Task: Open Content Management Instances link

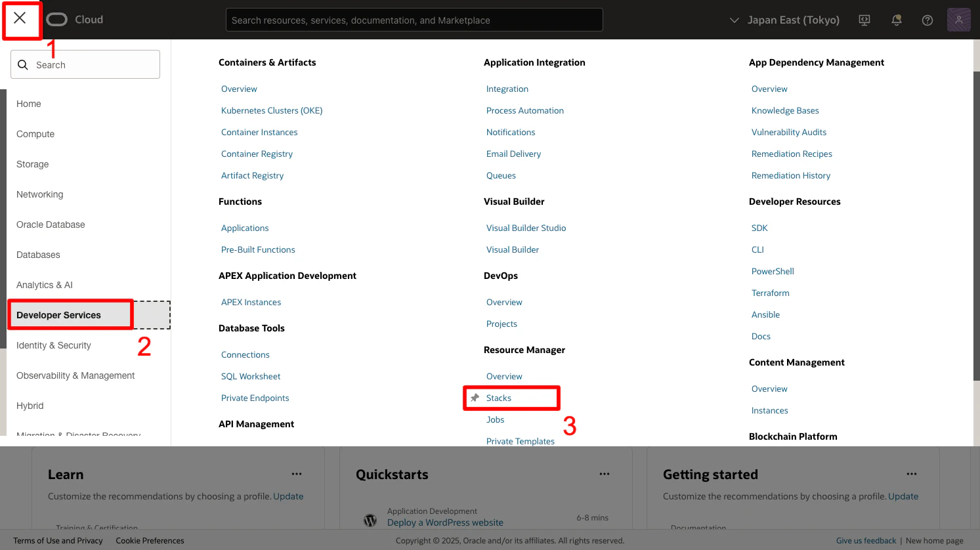Action: (x=769, y=410)
